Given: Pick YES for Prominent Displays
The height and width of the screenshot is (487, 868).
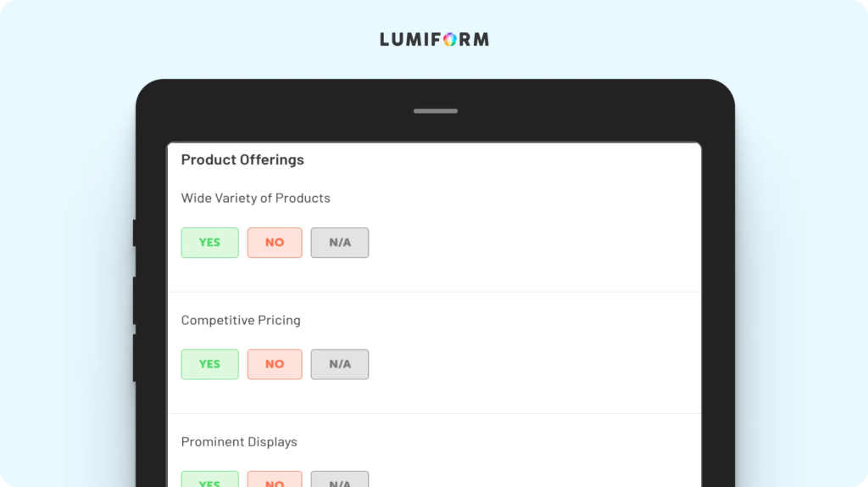Looking at the screenshot, I should pyautogui.click(x=209, y=480).
